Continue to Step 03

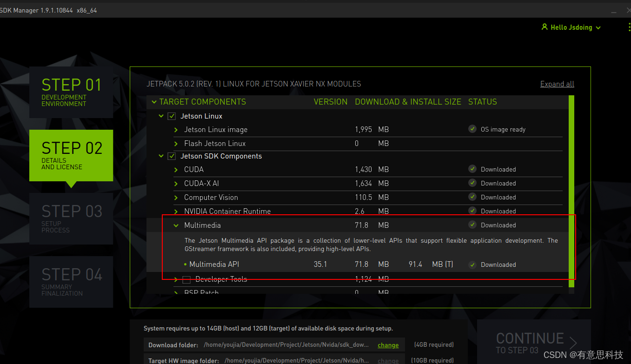point(534,343)
